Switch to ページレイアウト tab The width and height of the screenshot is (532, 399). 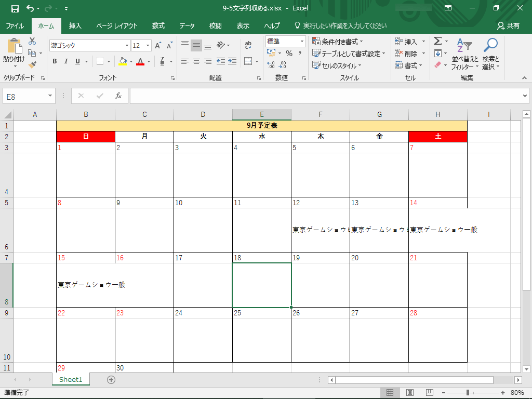pos(117,26)
